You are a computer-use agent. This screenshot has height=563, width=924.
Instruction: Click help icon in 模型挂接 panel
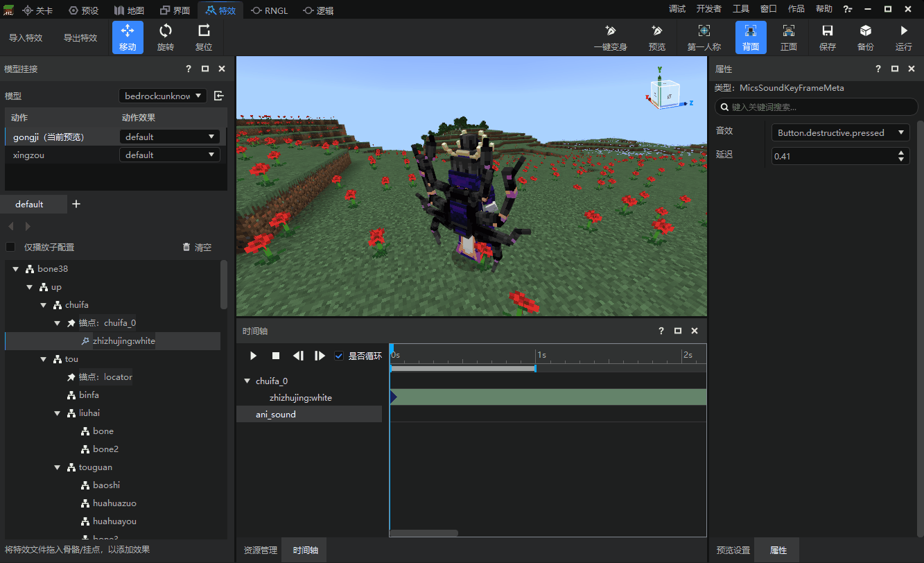click(x=189, y=69)
